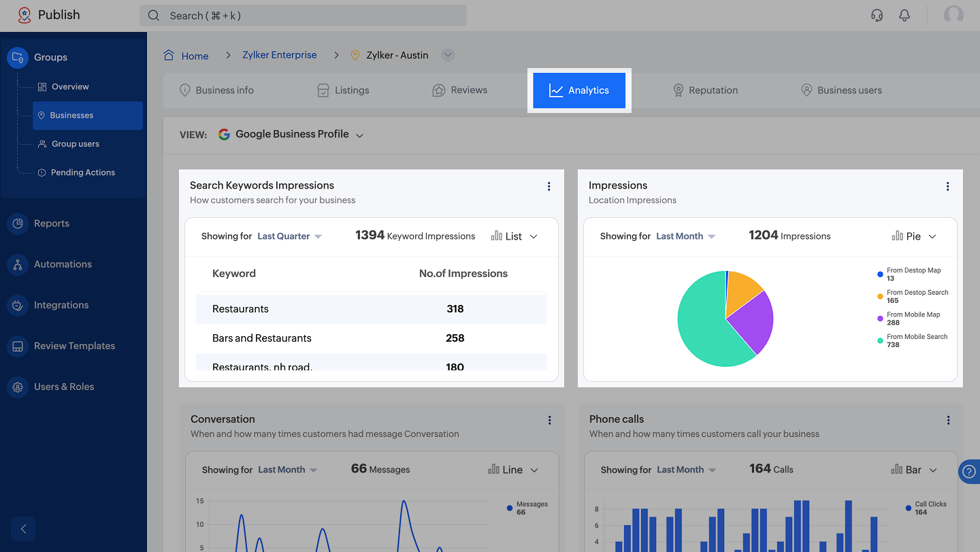
Task: Click the Publish logo icon
Action: (24, 15)
